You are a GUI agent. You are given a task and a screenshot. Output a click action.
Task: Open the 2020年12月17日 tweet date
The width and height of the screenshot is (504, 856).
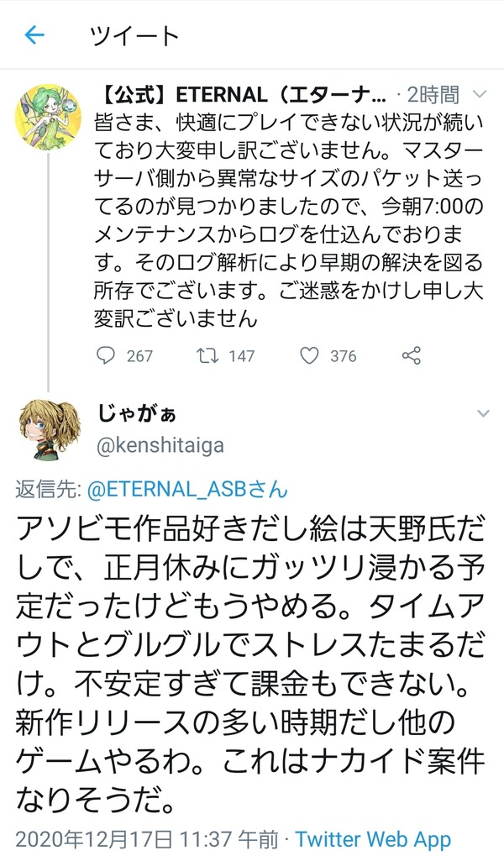point(94,839)
